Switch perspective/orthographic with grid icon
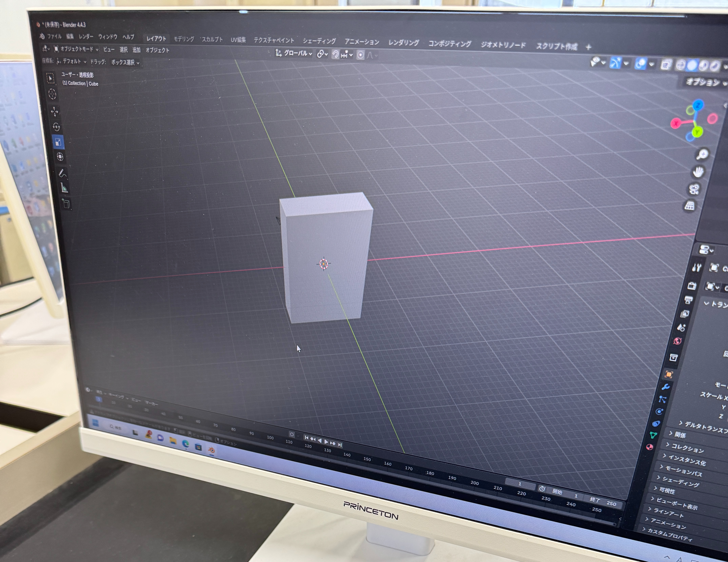 [x=689, y=206]
